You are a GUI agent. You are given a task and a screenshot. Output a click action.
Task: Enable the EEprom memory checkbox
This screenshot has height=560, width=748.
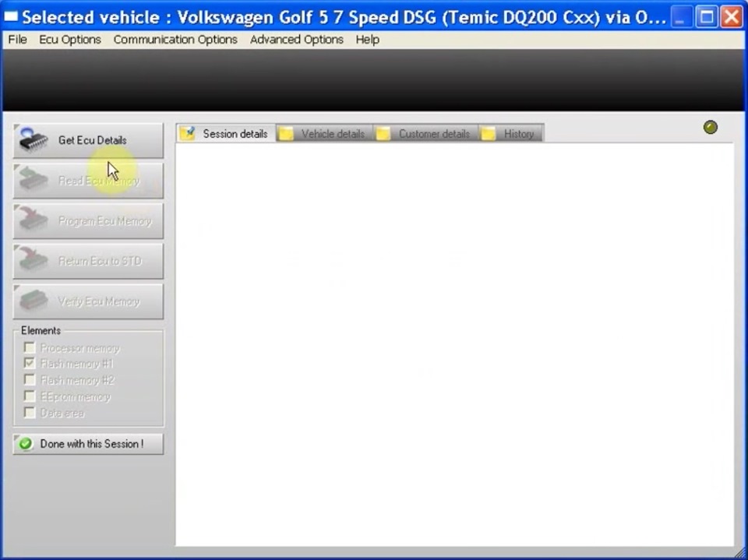point(30,396)
